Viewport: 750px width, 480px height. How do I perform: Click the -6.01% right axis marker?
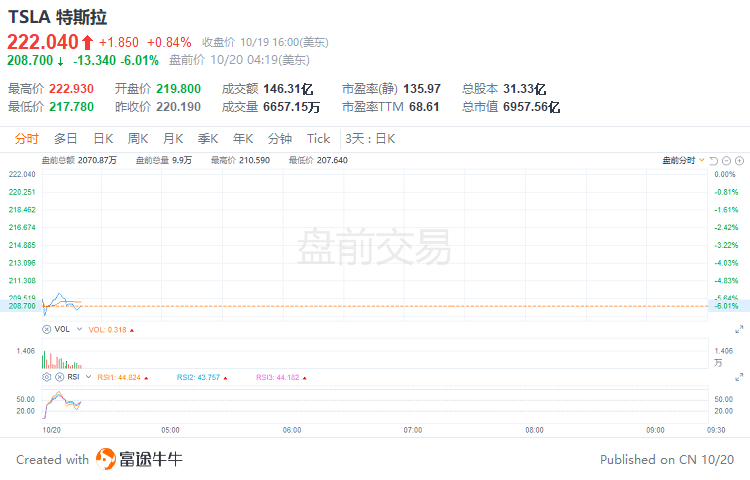click(727, 306)
